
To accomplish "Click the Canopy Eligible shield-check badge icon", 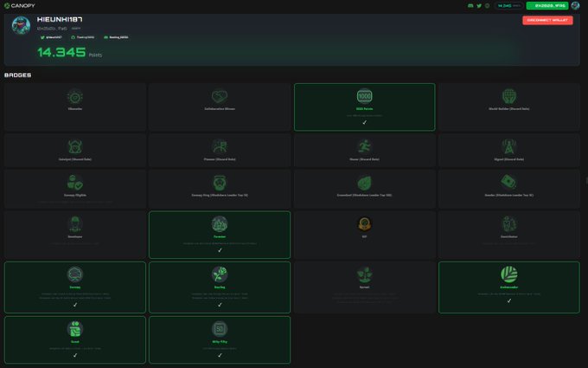I will [75, 183].
